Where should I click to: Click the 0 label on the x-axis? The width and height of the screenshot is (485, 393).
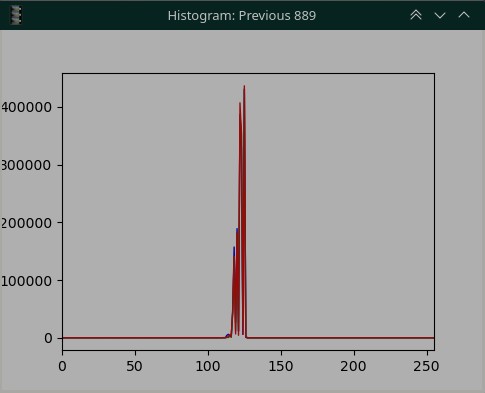point(62,366)
